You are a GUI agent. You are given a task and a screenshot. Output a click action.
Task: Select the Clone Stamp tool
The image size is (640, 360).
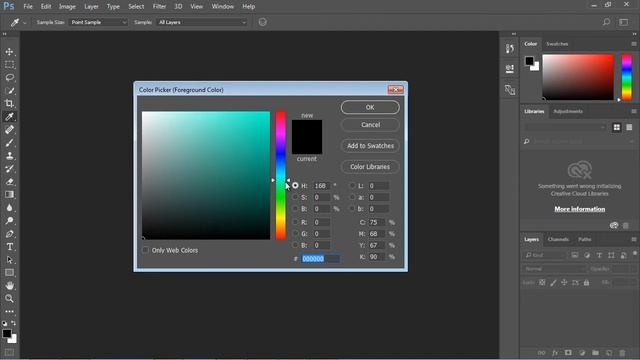[x=9, y=156]
